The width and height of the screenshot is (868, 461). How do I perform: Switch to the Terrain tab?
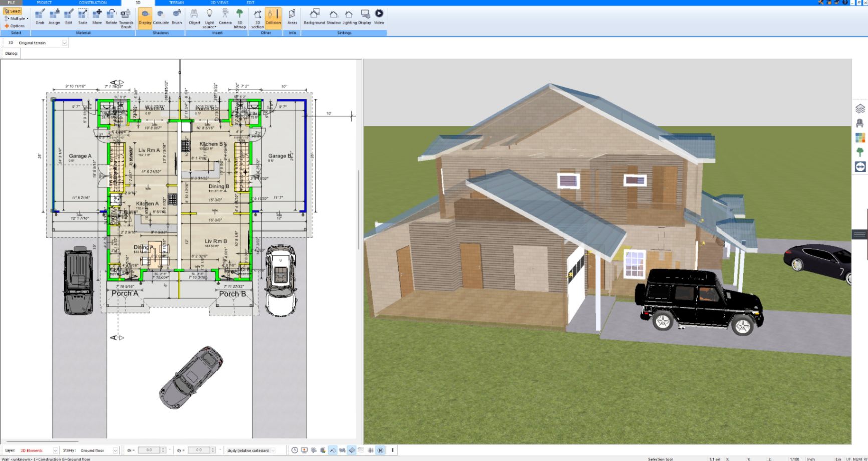tap(177, 3)
